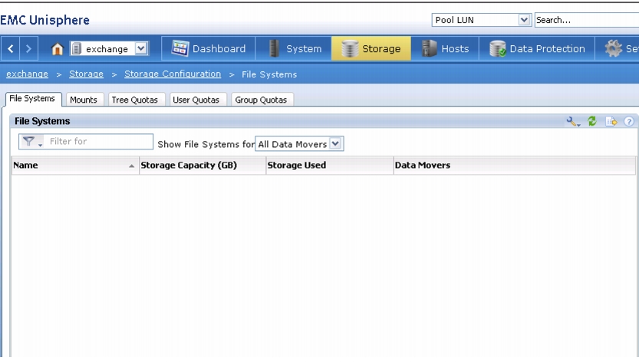639x364 pixels.
Task: Sort by the Name column header
Action: click(x=75, y=166)
